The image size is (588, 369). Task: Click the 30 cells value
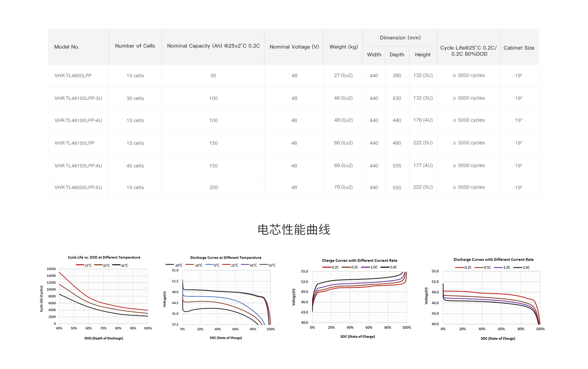tap(135, 98)
